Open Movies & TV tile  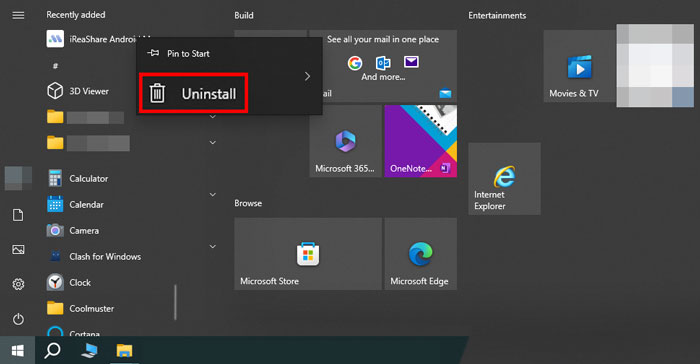[579, 66]
